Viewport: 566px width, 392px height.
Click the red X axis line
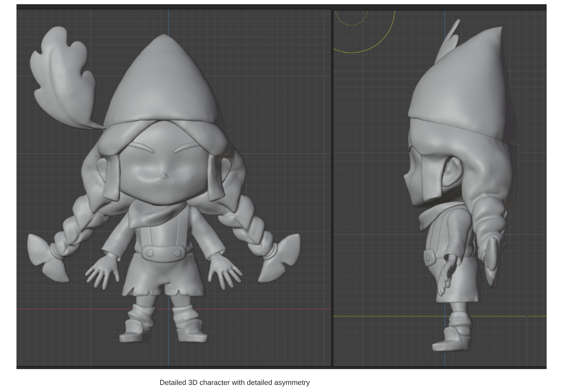coord(65,309)
